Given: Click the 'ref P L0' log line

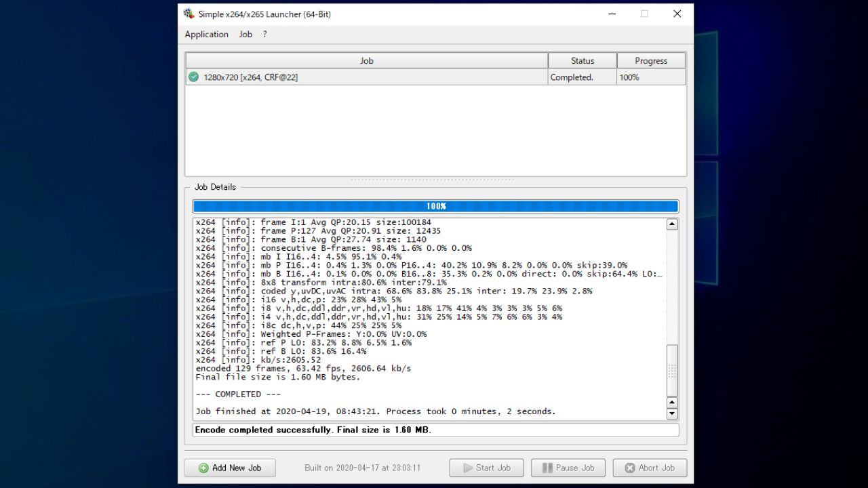Looking at the screenshot, I should point(303,343).
